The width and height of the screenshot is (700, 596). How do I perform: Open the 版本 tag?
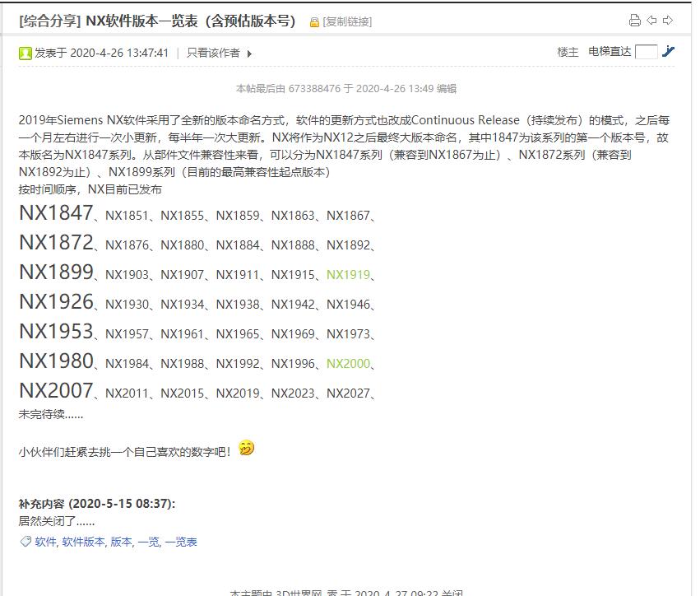tap(121, 542)
